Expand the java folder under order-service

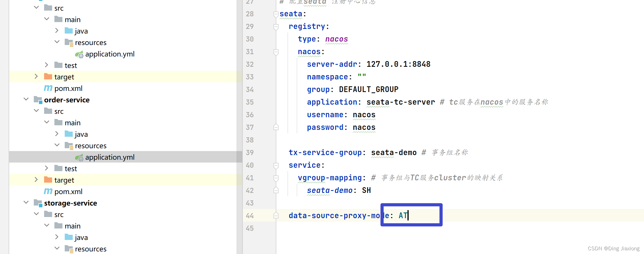coord(57,134)
